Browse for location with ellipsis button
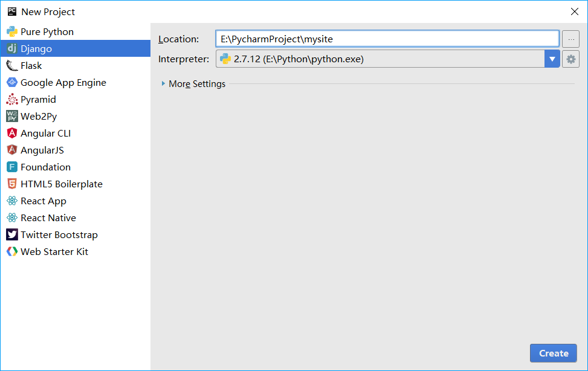The height and width of the screenshot is (371, 588). (x=570, y=39)
